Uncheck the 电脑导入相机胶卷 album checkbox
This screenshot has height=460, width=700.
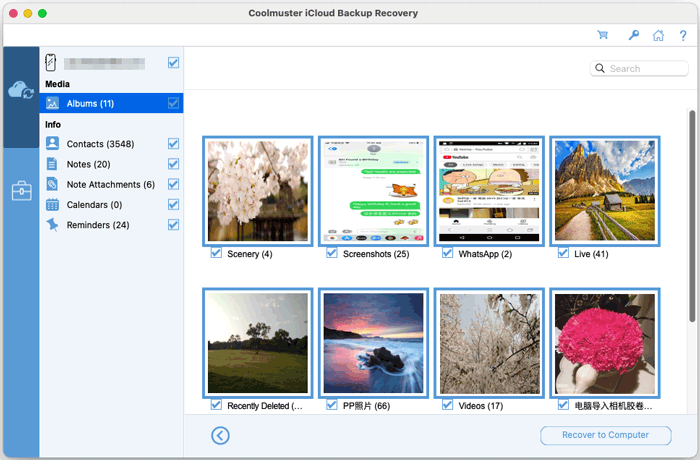pyautogui.click(x=563, y=405)
